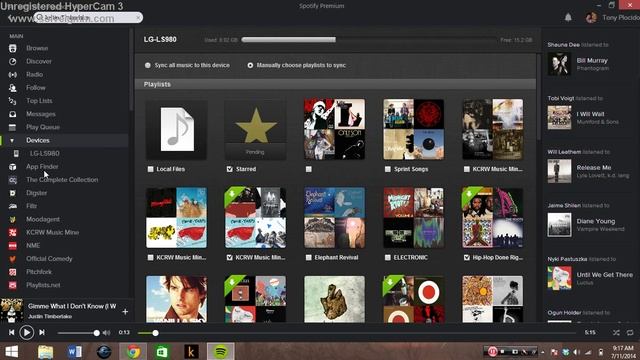This screenshot has width=640, height=360.
Task: Open Messages in the sidebar
Action: point(41,114)
